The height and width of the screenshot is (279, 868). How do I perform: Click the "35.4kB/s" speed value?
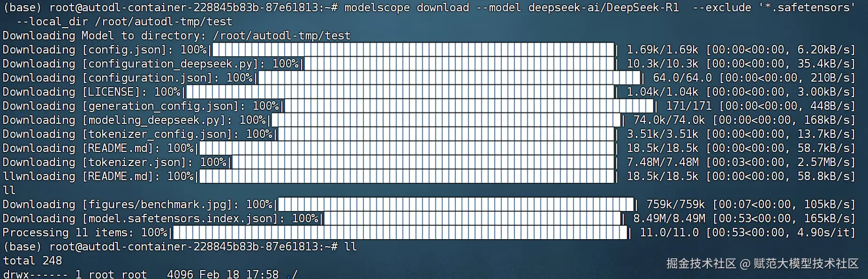[823, 64]
